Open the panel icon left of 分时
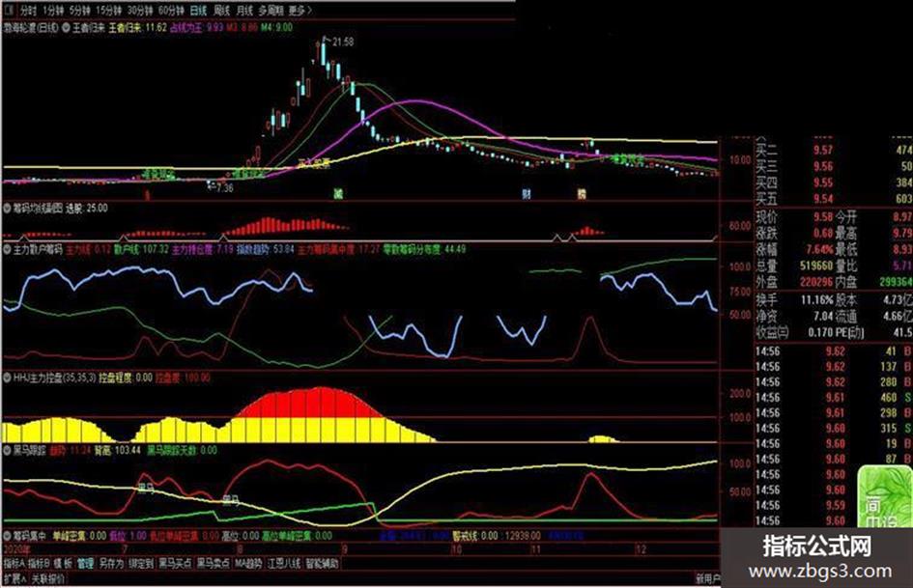Image resolution: width=913 pixels, height=588 pixels. 9,10
